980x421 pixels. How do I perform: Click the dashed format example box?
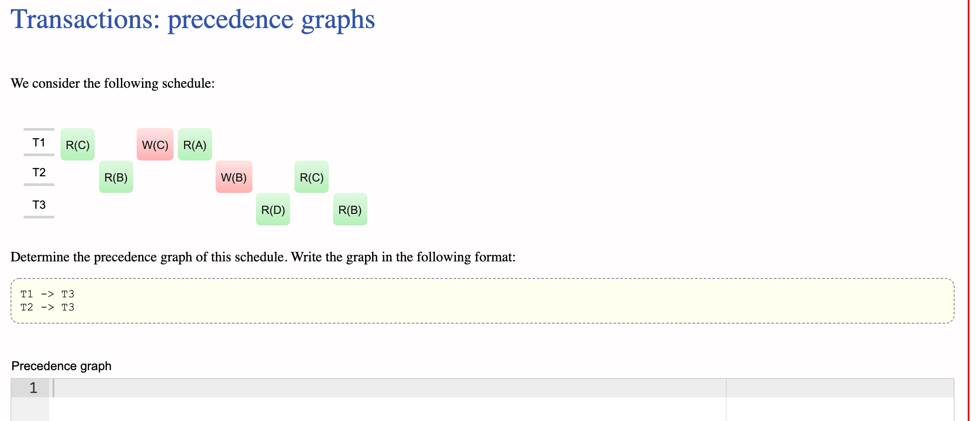(x=482, y=301)
